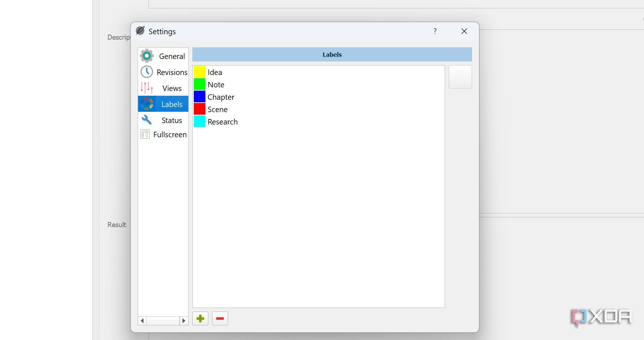
Task: Switch to General settings tab
Action: 163,56
